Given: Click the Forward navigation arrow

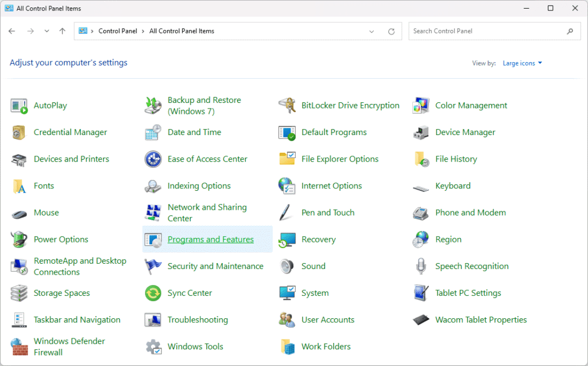Looking at the screenshot, I should 30,31.
